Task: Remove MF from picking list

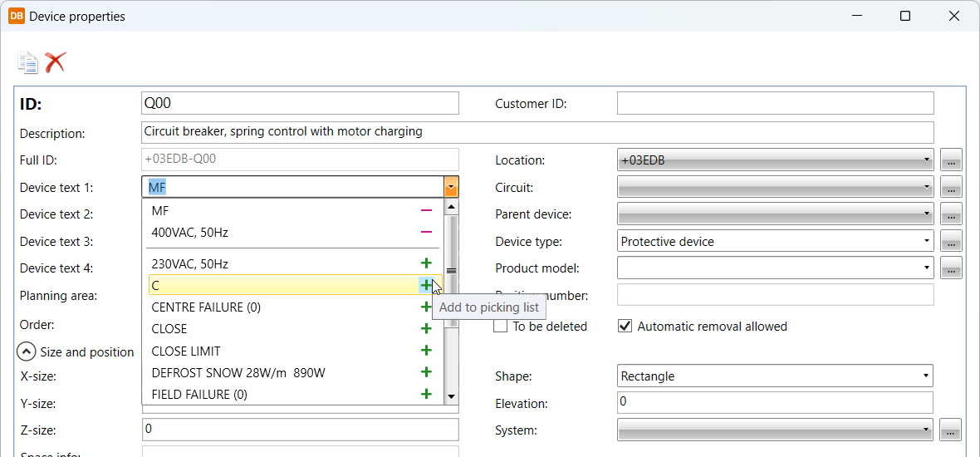Action: click(426, 211)
